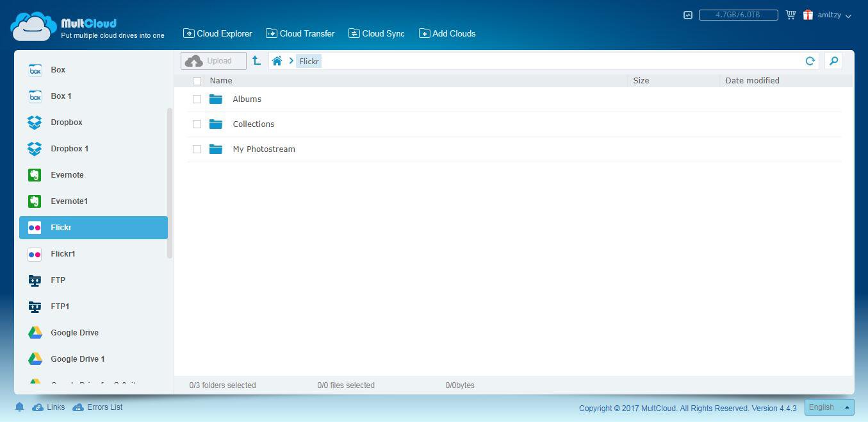
Task: Open the shopping cart icon
Action: click(x=790, y=15)
